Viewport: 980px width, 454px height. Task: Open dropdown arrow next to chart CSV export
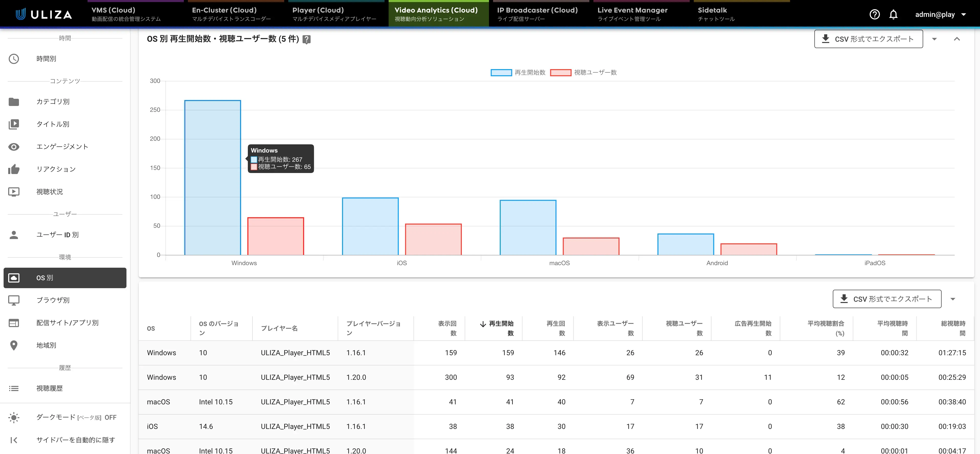[x=934, y=39]
